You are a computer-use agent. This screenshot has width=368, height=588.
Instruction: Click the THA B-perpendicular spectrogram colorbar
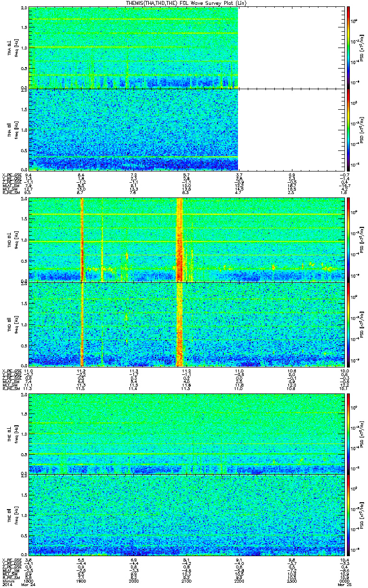click(348, 48)
